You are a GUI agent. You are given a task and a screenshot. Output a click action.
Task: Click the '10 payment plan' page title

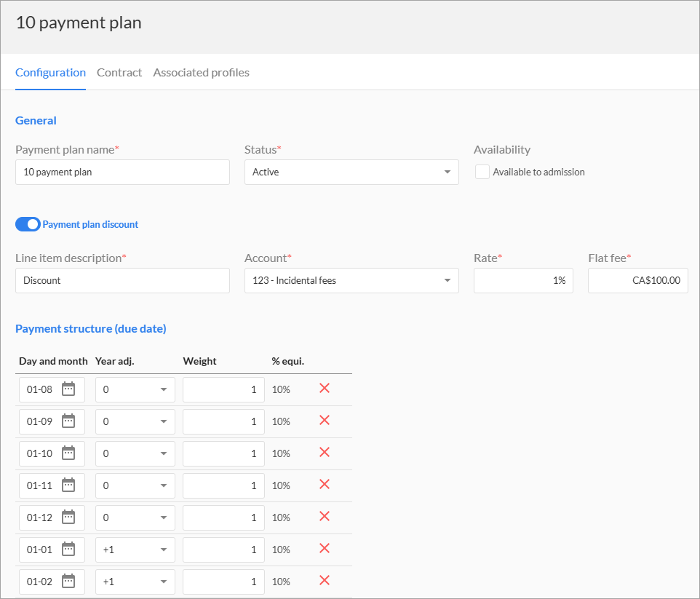pos(79,23)
